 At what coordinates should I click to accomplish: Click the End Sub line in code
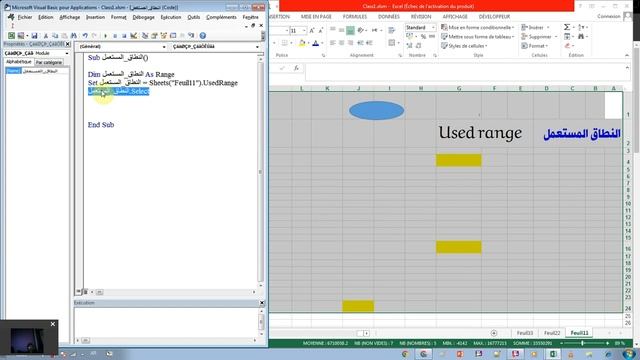click(x=101, y=125)
